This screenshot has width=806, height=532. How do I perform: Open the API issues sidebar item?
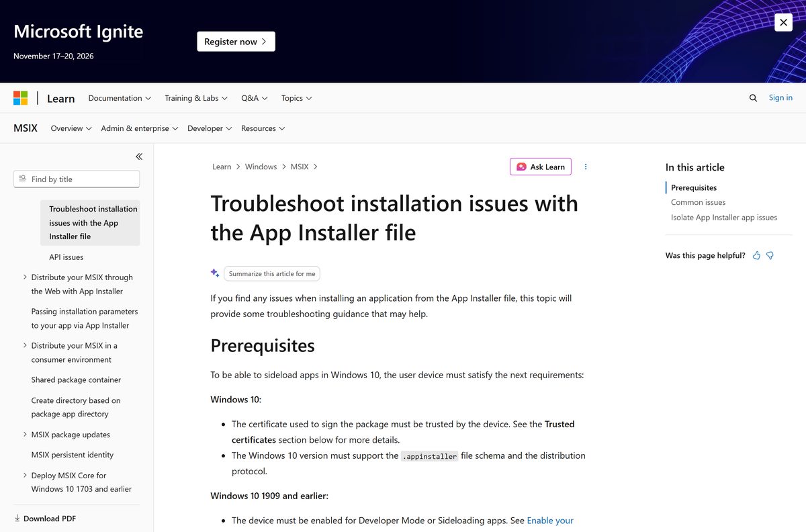pos(66,257)
